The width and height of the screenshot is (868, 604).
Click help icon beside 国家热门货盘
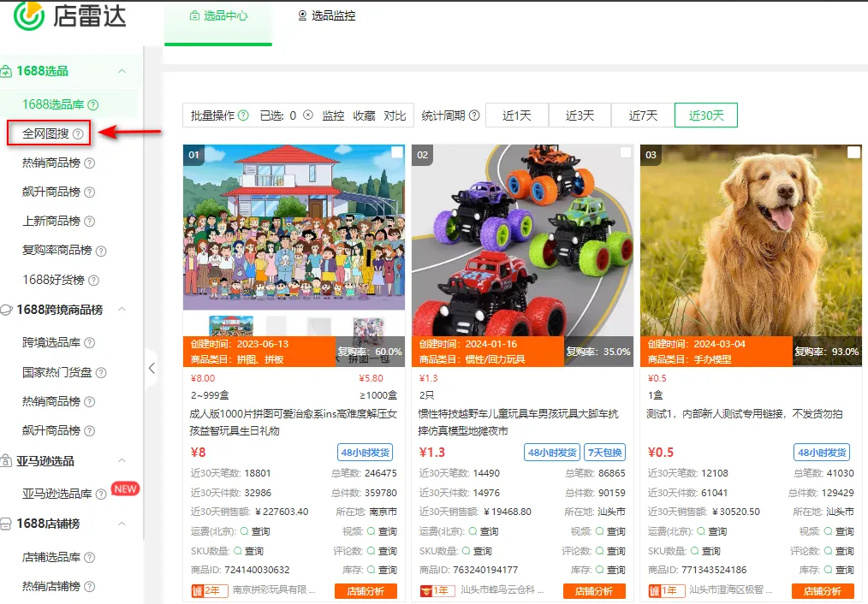coord(101,372)
